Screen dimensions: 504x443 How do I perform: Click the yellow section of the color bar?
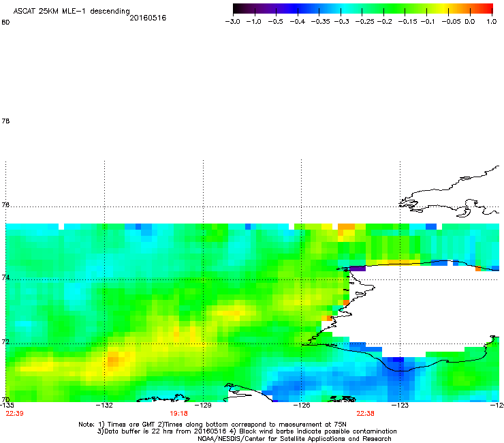click(445, 9)
